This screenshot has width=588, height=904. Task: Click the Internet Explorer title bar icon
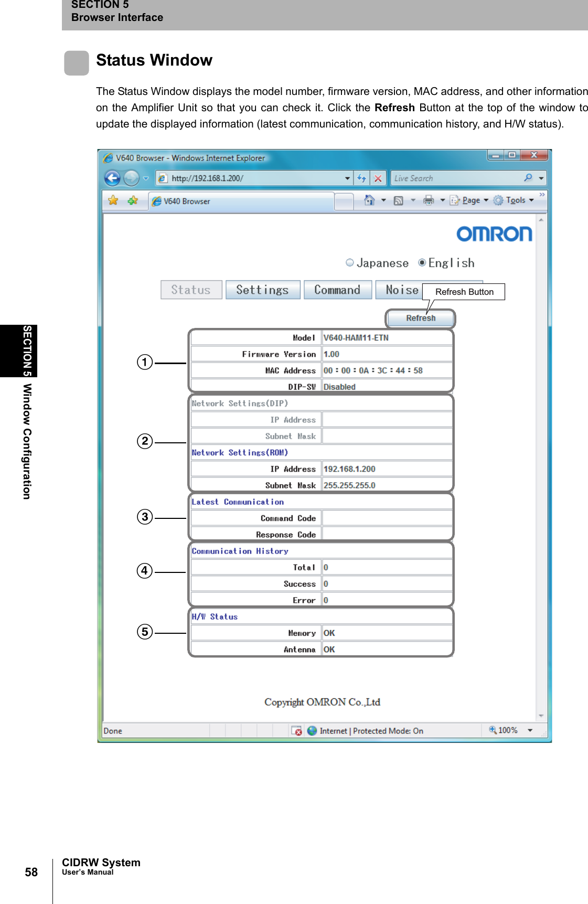point(108,157)
